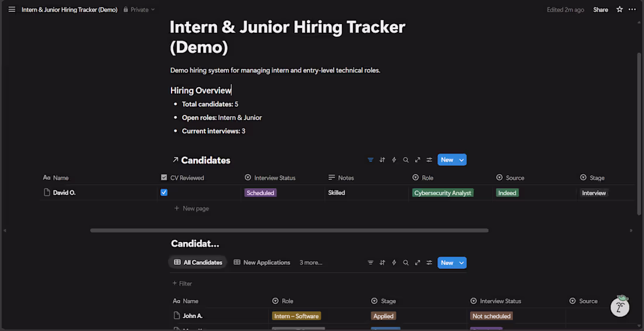Add a New page row
The height and width of the screenshot is (331, 644).
(191, 209)
